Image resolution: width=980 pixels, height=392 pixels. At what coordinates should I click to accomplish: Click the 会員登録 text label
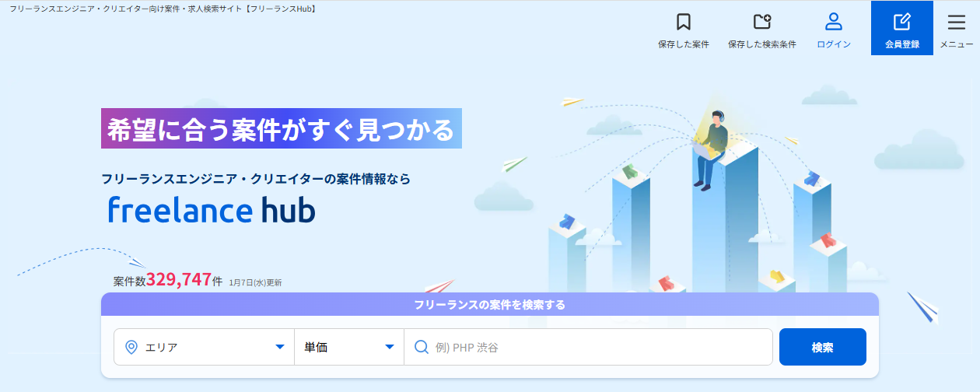[x=901, y=44]
